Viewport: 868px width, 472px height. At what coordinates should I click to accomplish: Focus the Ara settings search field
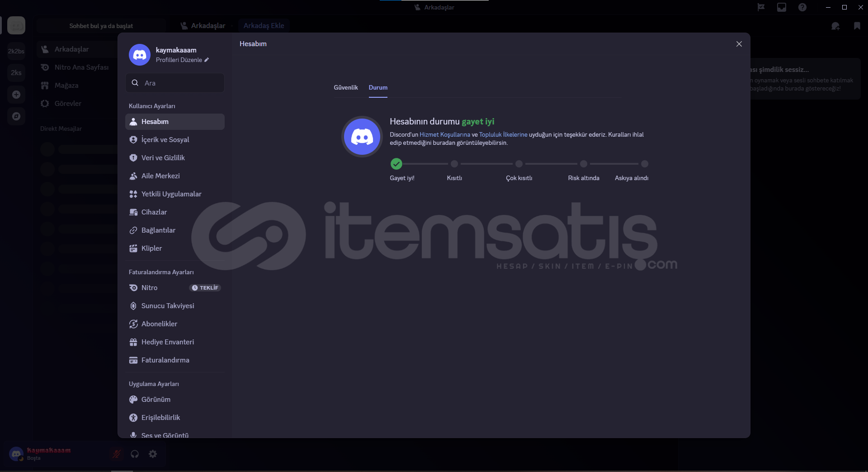click(175, 83)
